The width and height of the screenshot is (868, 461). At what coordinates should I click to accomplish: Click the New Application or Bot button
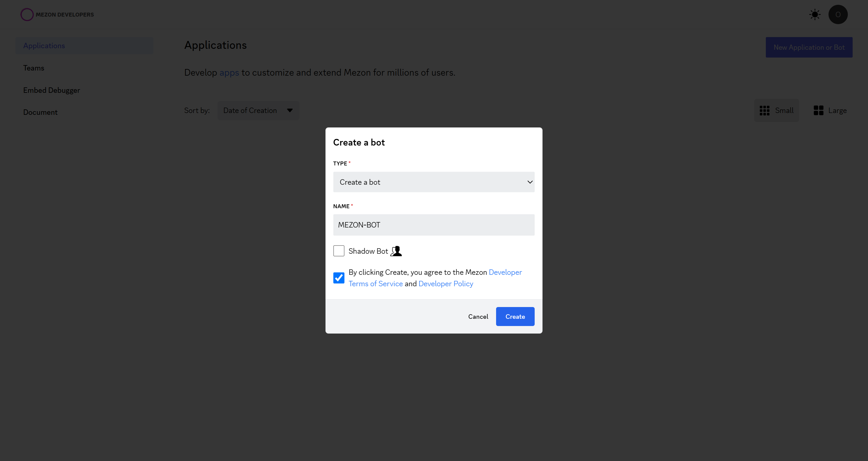coord(809,48)
